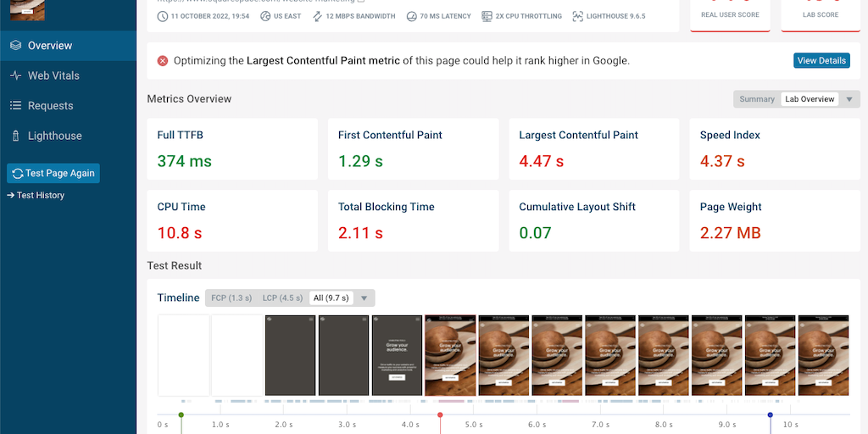The image size is (868, 434).
Task: Select the Lab Overview metrics view
Action: click(x=810, y=99)
